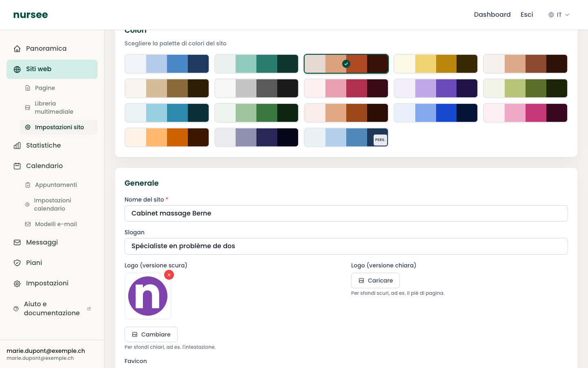The height and width of the screenshot is (368, 588).
Task: Open Calendario section
Action: click(x=52, y=166)
